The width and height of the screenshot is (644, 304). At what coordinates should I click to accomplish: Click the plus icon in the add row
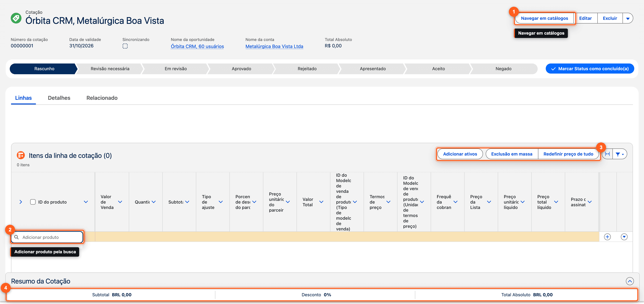tap(607, 237)
